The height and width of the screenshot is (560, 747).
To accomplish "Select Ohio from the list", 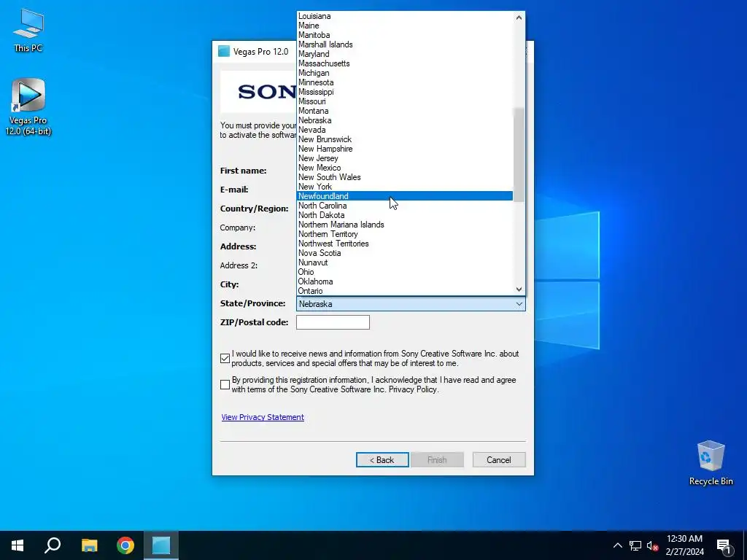I will tap(404, 272).
